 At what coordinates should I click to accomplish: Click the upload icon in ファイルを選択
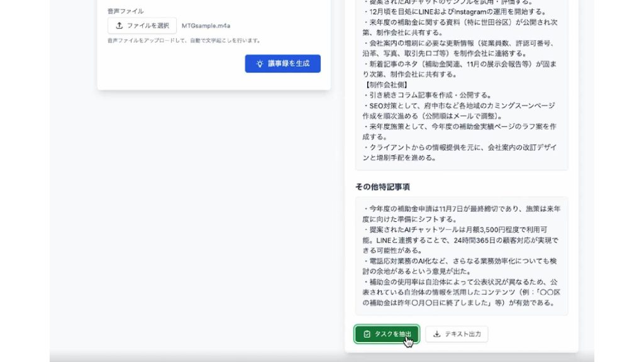[119, 26]
